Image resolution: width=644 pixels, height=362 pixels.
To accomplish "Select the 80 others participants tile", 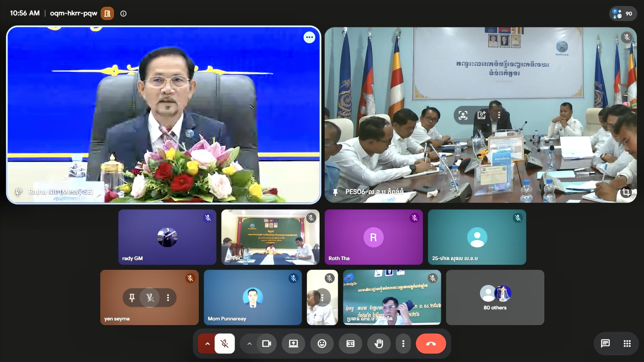I will 495,297.
